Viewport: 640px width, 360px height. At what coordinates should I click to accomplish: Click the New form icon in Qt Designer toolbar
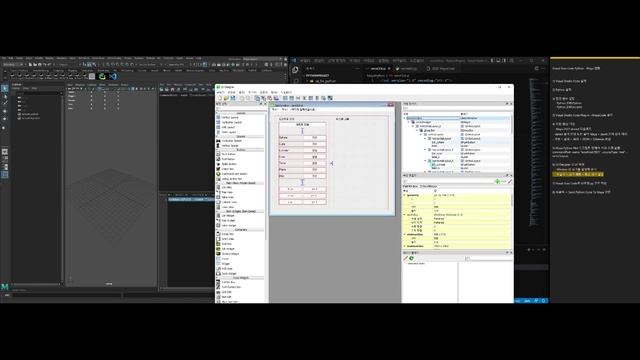pos(220,98)
